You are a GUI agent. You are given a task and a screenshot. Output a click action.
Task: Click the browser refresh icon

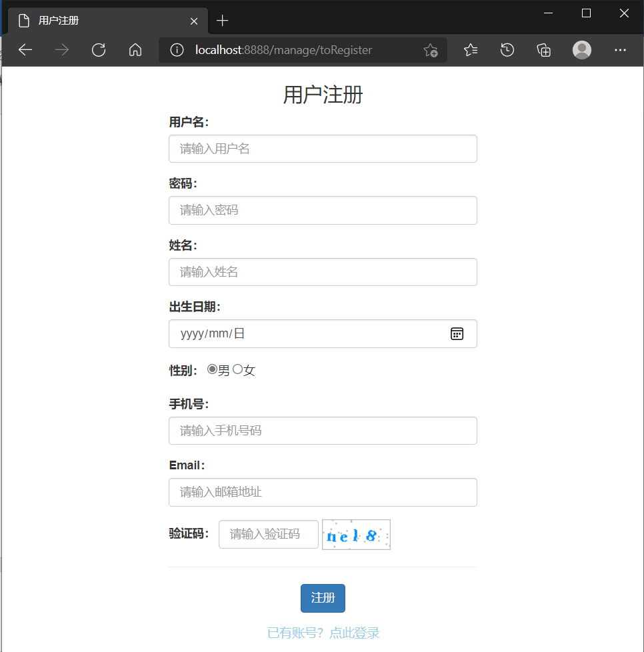tap(99, 50)
